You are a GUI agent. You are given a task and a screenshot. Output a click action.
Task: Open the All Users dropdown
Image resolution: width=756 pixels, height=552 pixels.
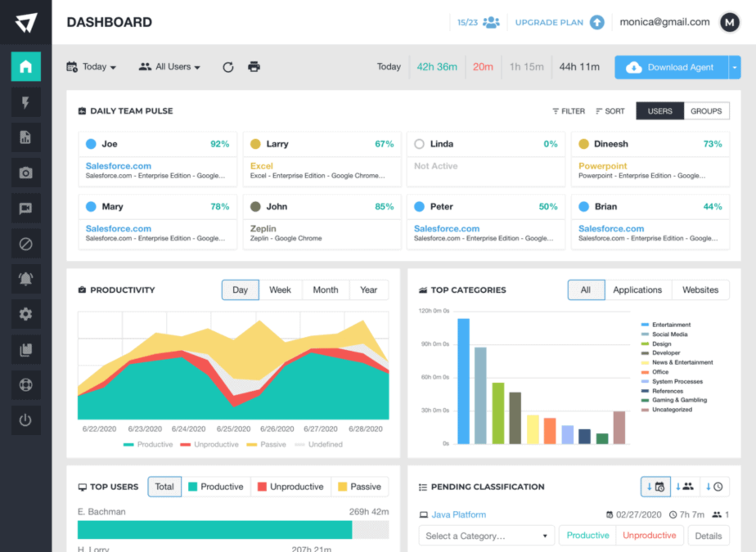169,67
